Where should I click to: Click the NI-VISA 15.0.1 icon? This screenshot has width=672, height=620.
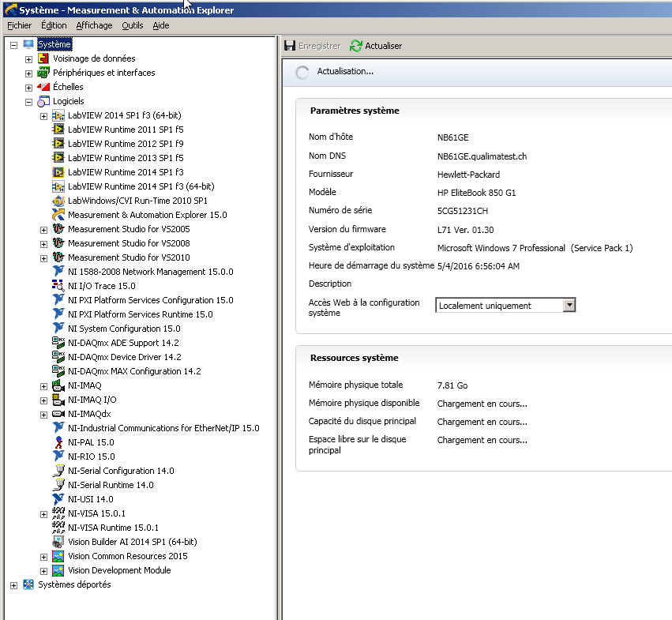58,513
